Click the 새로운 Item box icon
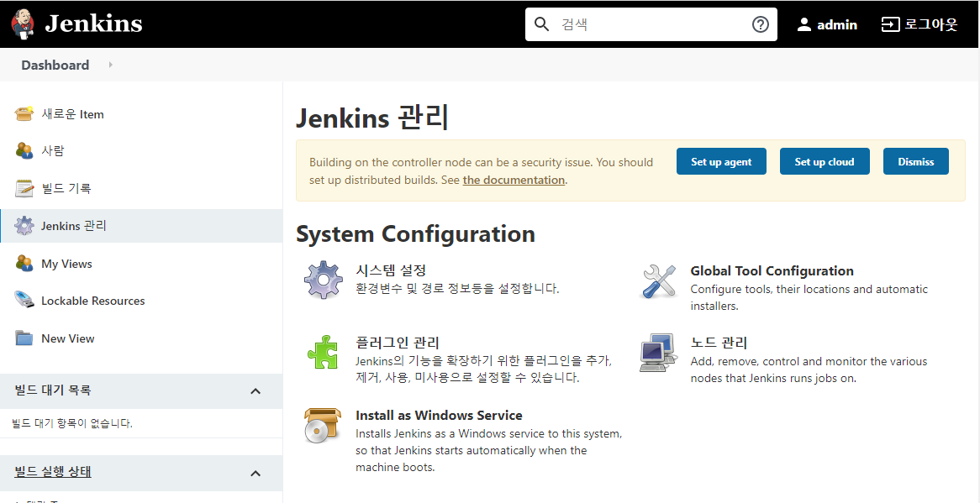This screenshot has height=503, width=980. (x=24, y=113)
